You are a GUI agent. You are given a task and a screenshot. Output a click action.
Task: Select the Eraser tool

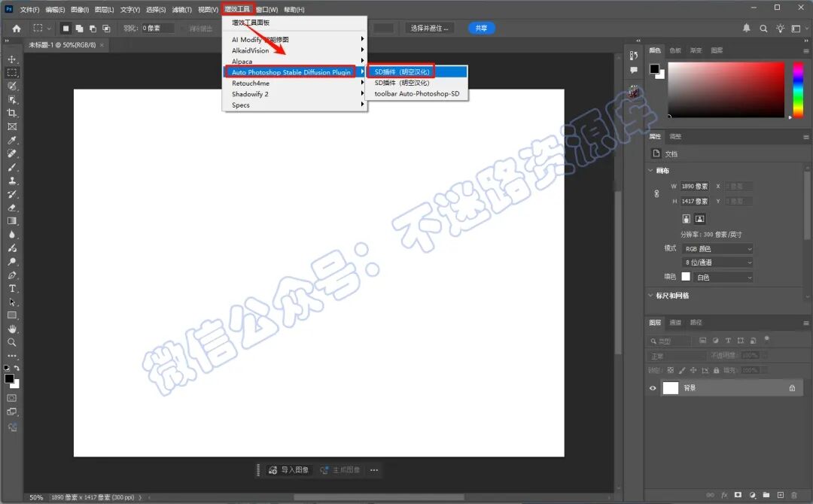pos(12,208)
